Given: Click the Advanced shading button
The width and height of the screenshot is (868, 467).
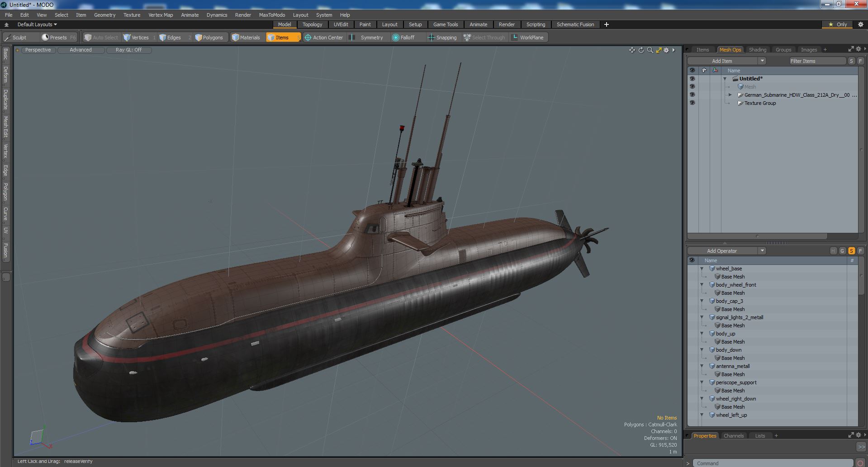Looking at the screenshot, I should (x=81, y=50).
